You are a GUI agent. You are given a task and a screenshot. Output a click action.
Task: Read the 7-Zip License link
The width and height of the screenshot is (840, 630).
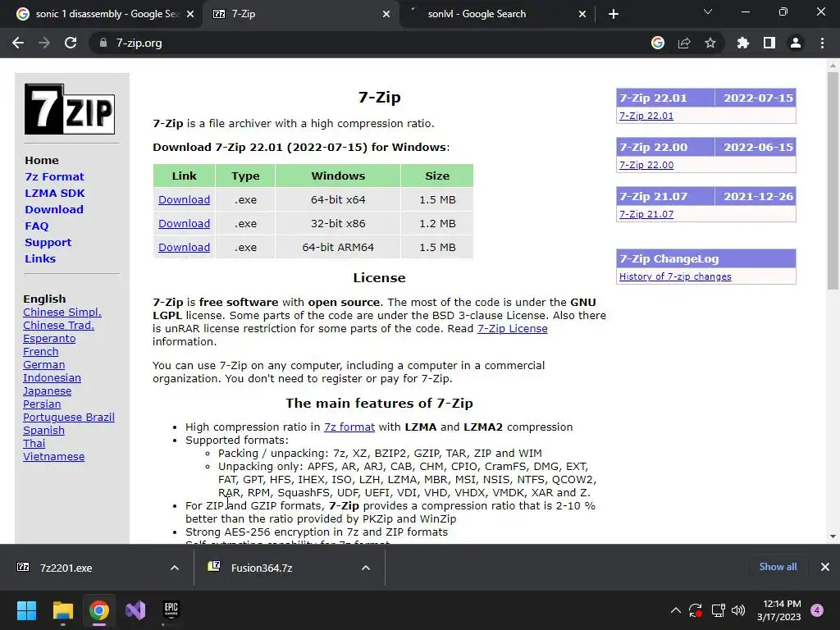click(x=512, y=328)
